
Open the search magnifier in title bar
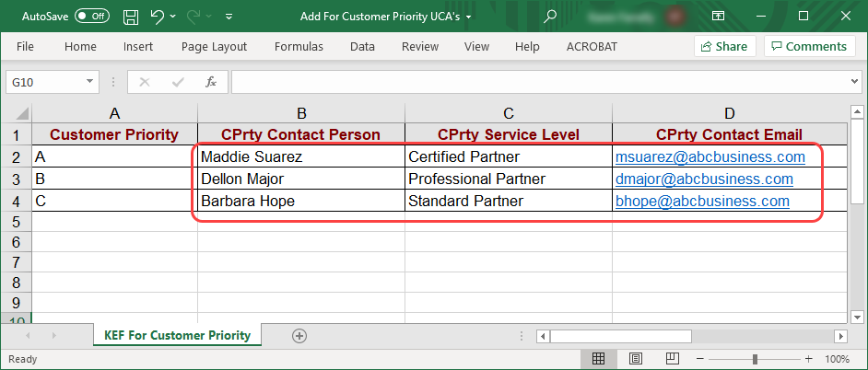pos(550,17)
